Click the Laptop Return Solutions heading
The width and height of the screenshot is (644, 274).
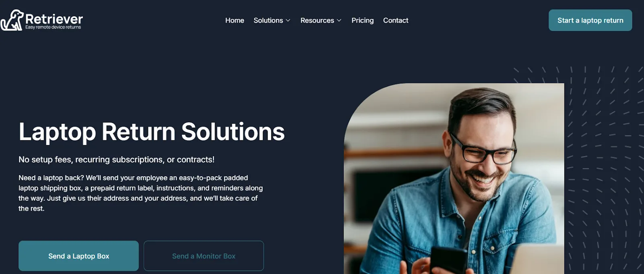(x=152, y=132)
